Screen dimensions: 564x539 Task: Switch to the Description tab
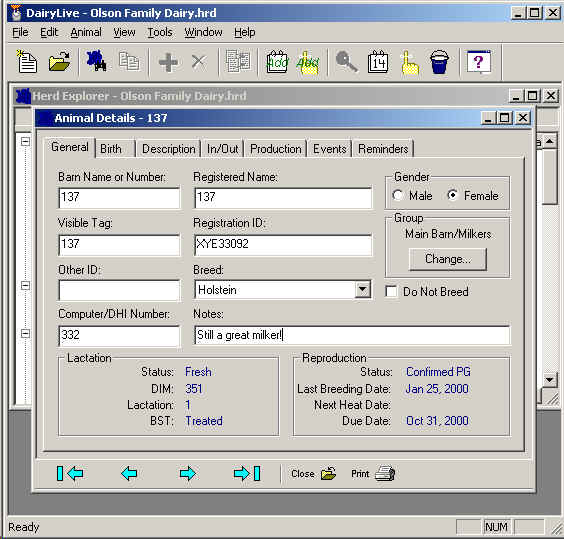click(x=168, y=149)
